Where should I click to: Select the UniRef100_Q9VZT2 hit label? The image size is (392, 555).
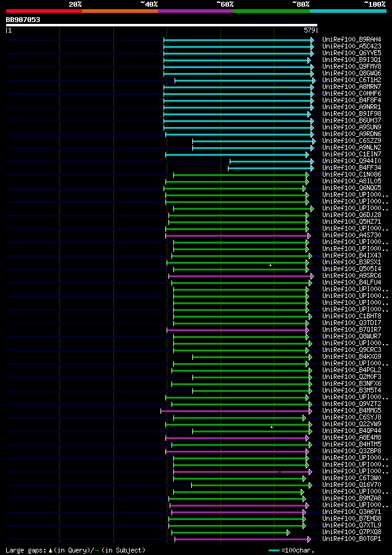click(352, 404)
